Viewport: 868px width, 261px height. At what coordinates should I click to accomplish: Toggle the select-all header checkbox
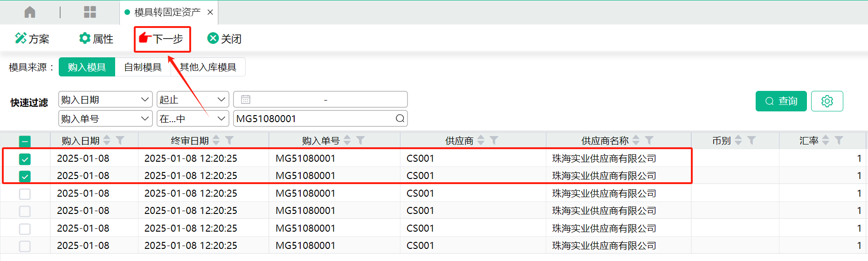pos(25,141)
